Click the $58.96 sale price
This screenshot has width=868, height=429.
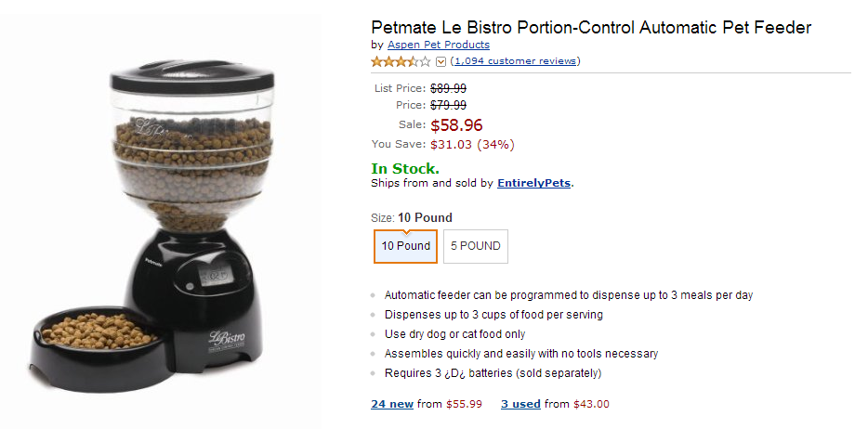click(456, 125)
